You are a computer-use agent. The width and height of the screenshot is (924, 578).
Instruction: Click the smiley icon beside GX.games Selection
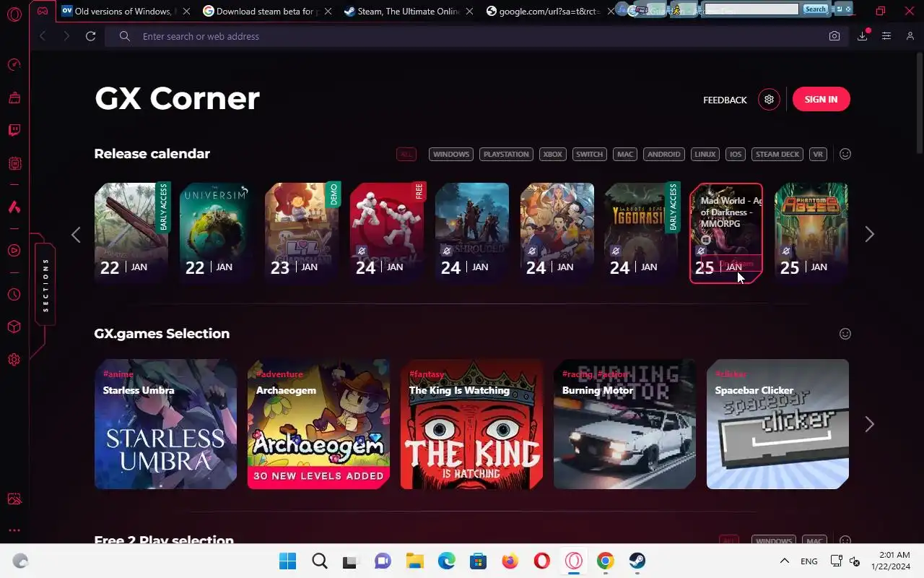(845, 334)
